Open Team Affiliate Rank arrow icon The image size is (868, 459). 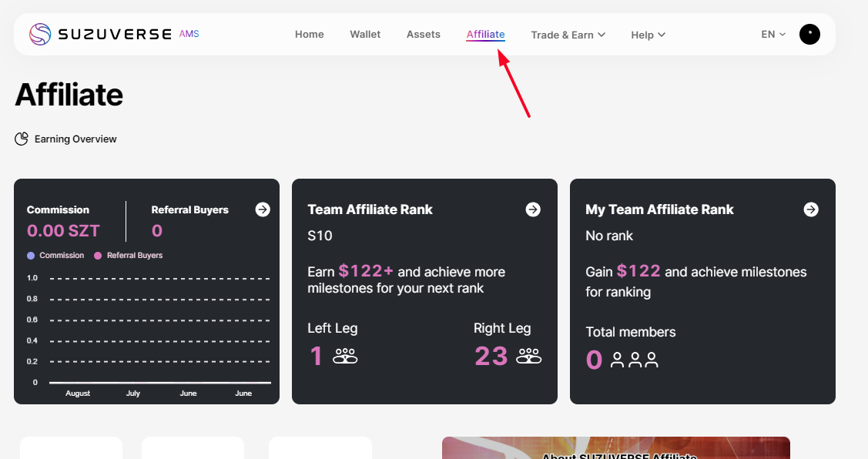click(533, 209)
